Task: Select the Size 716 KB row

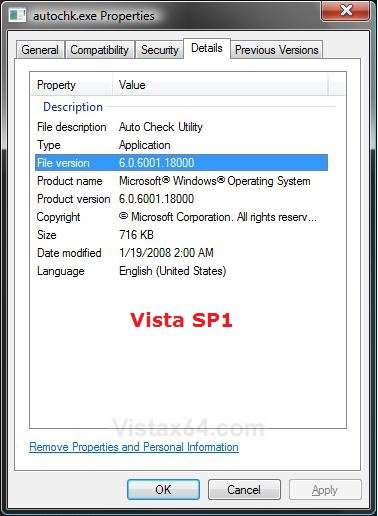Action: 181,235
